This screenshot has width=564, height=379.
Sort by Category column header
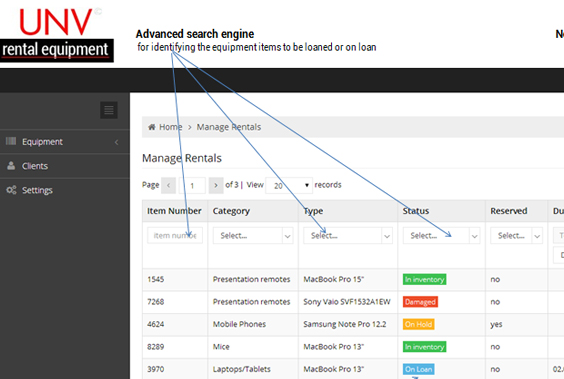231,211
